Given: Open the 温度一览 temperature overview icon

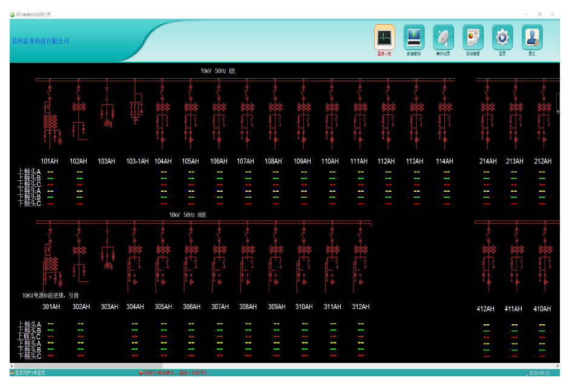Looking at the screenshot, I should point(384,38).
